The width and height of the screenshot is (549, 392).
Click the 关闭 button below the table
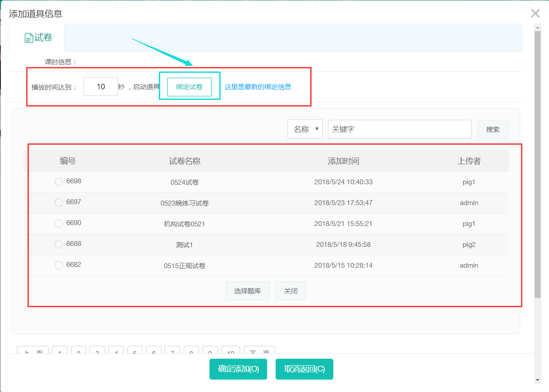coord(291,291)
